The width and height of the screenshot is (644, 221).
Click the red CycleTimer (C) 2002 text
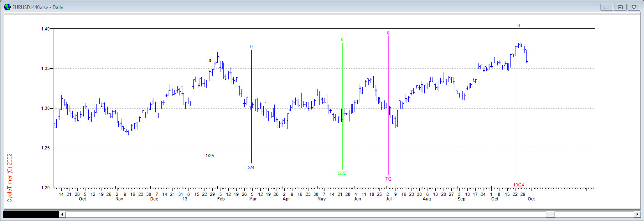pyautogui.click(x=10, y=178)
